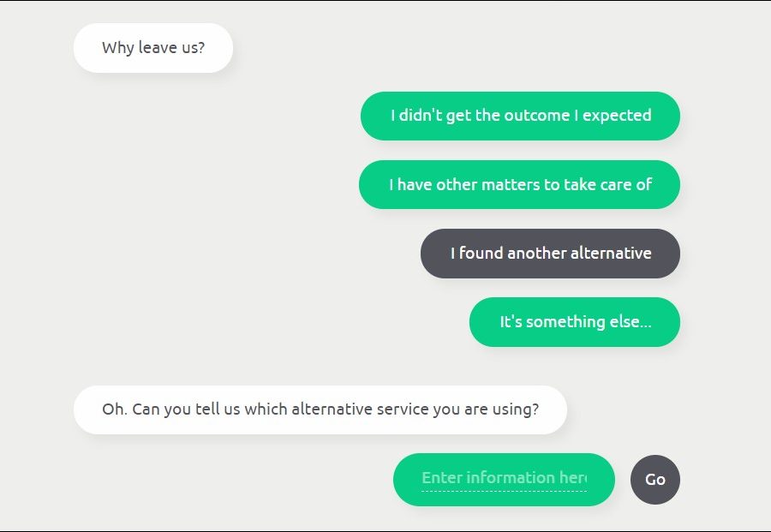
Task: Select the "It's something else..." reason
Action: tap(574, 322)
